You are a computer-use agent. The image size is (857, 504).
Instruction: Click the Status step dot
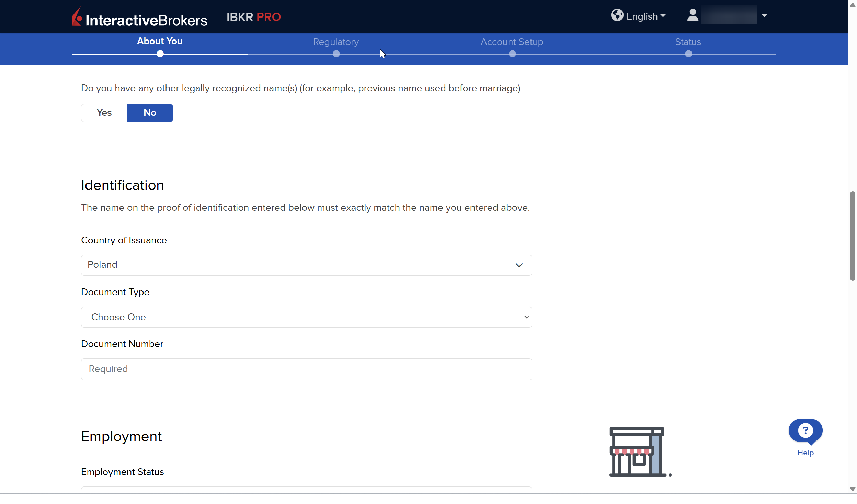pyautogui.click(x=688, y=54)
